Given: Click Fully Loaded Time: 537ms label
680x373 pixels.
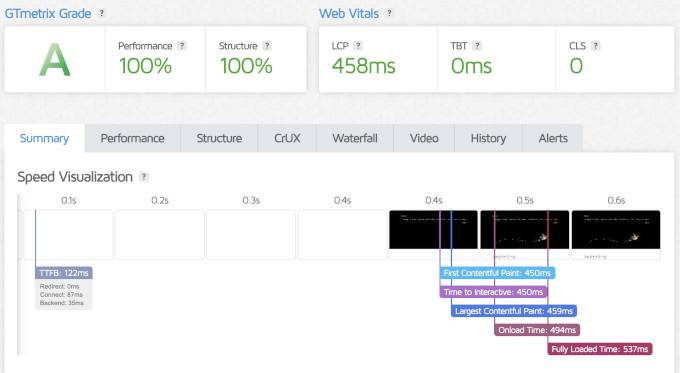Looking at the screenshot, I should coord(600,349).
